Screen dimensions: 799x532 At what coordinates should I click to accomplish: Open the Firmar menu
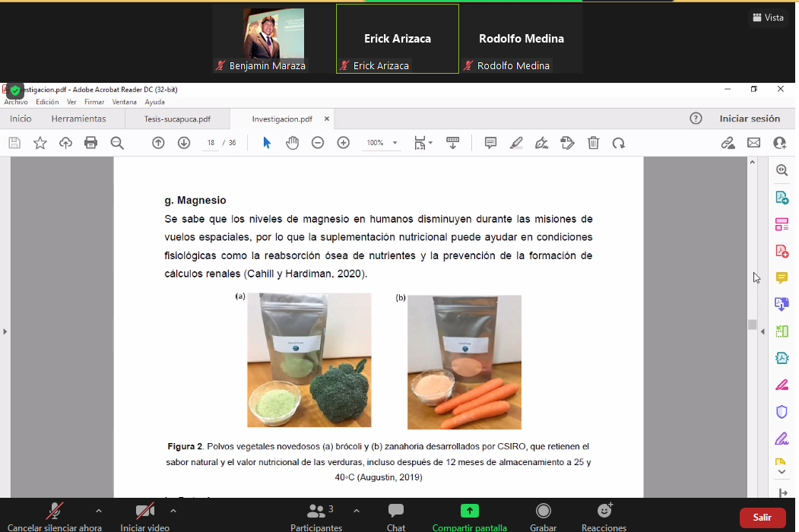click(94, 102)
